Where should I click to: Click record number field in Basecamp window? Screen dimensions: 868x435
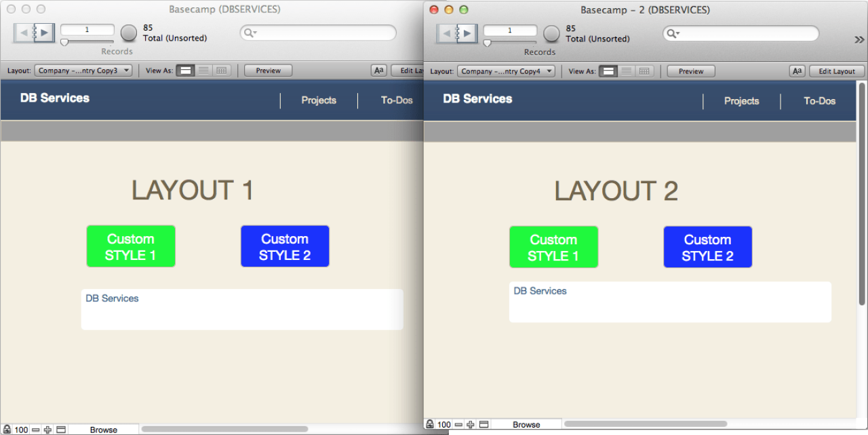coord(87,30)
